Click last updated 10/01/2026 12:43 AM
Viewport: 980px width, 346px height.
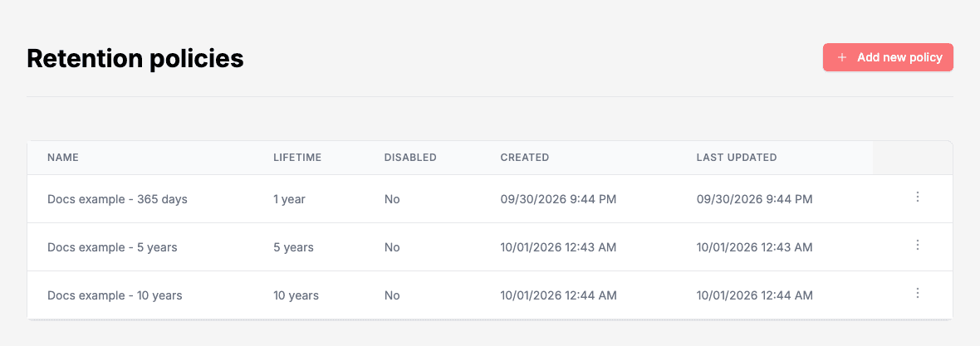point(755,247)
